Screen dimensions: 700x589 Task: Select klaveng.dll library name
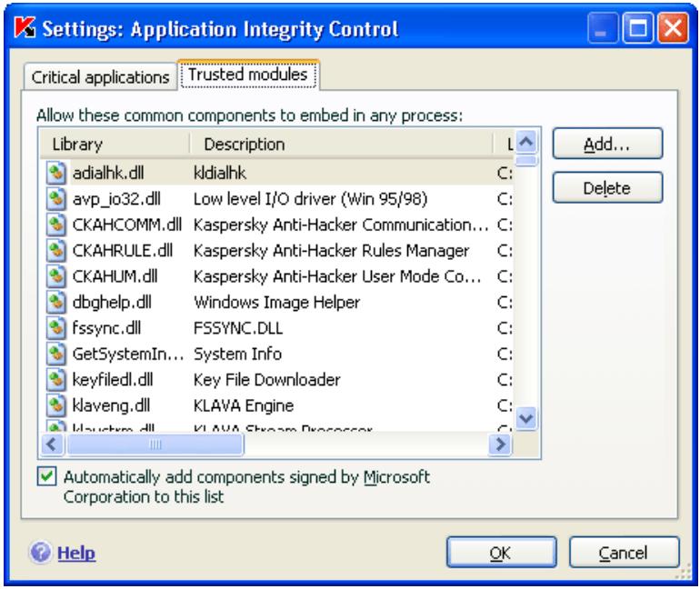click(111, 406)
